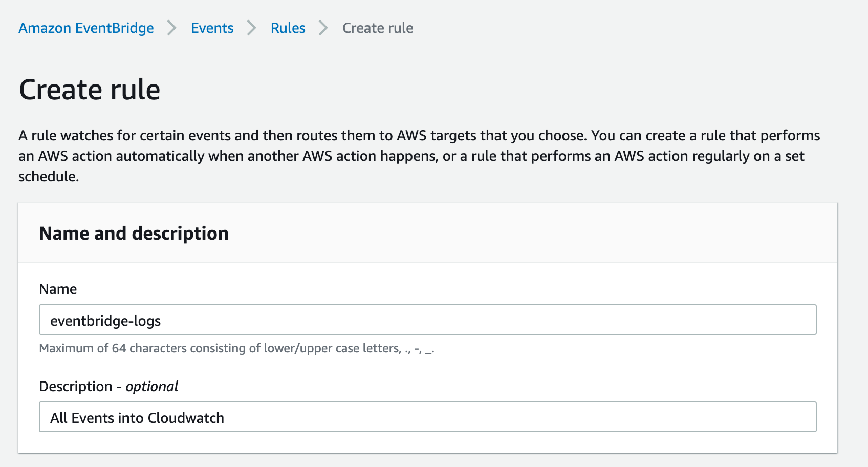Click the Maximum of 64 characters hint
The width and height of the screenshot is (868, 467).
pos(237,348)
